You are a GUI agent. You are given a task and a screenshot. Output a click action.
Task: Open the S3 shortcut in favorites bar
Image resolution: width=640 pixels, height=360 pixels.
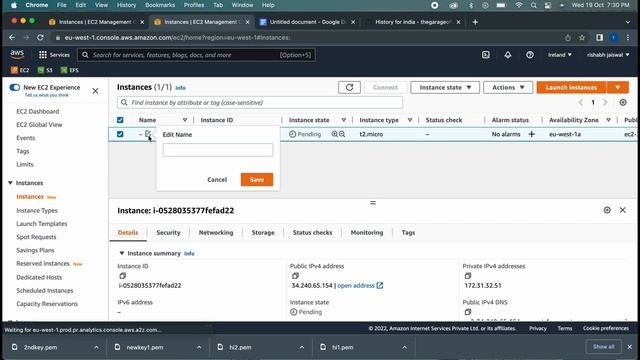coord(45,70)
